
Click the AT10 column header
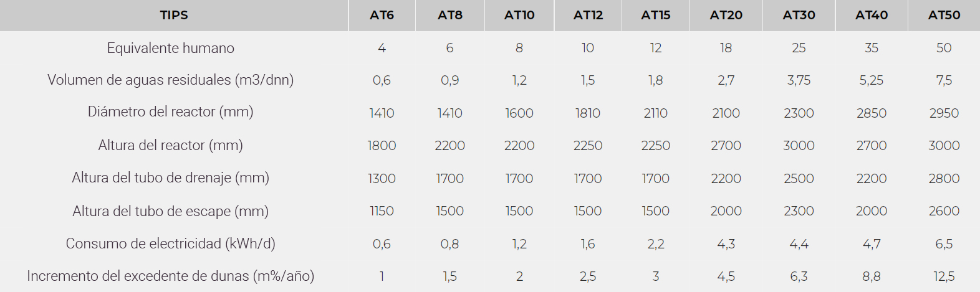click(519, 16)
